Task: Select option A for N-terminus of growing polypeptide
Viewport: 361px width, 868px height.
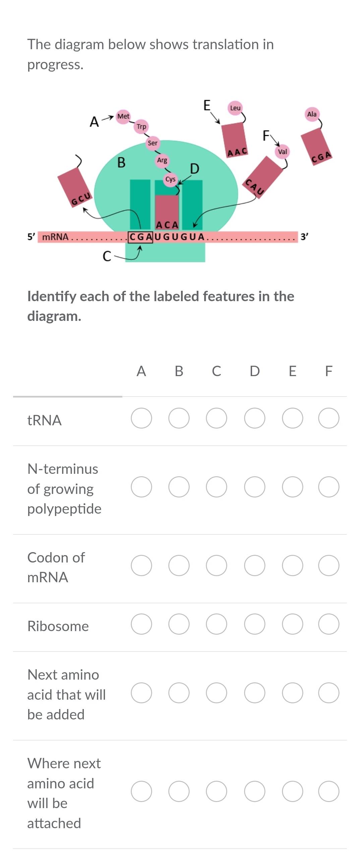Action: point(141,487)
